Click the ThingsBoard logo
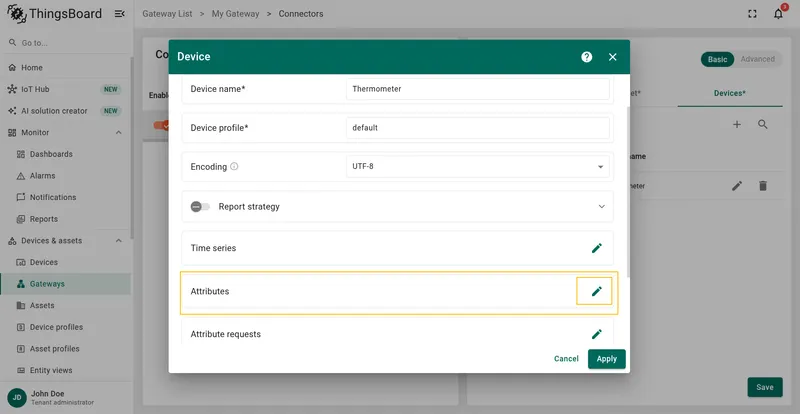The height and width of the screenshot is (414, 800). click(x=55, y=14)
